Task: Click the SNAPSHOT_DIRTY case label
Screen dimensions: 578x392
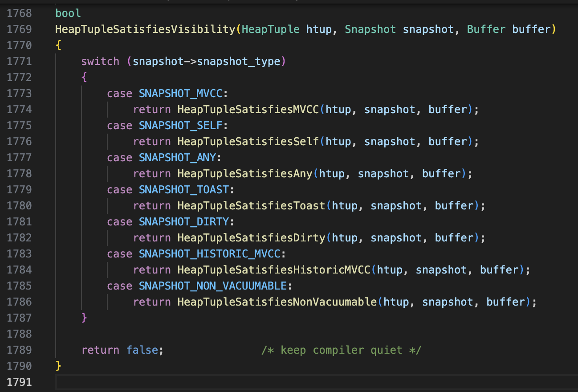Action: 183,221
